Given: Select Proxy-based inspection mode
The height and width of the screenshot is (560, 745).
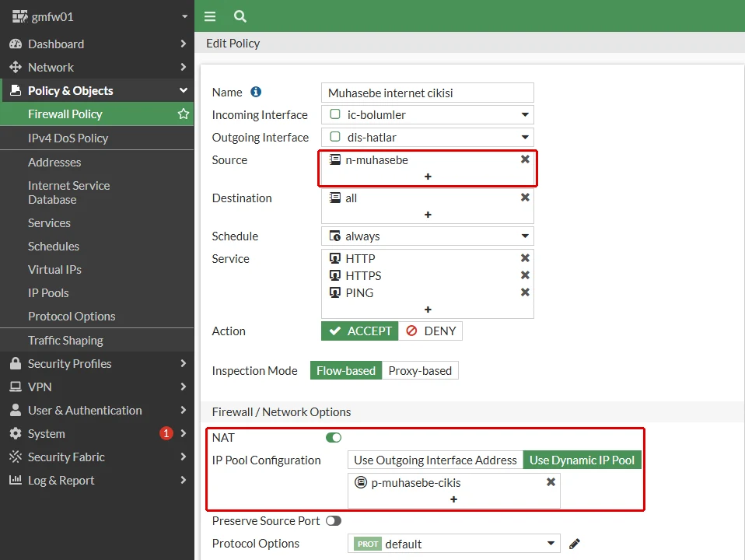Looking at the screenshot, I should [x=420, y=371].
